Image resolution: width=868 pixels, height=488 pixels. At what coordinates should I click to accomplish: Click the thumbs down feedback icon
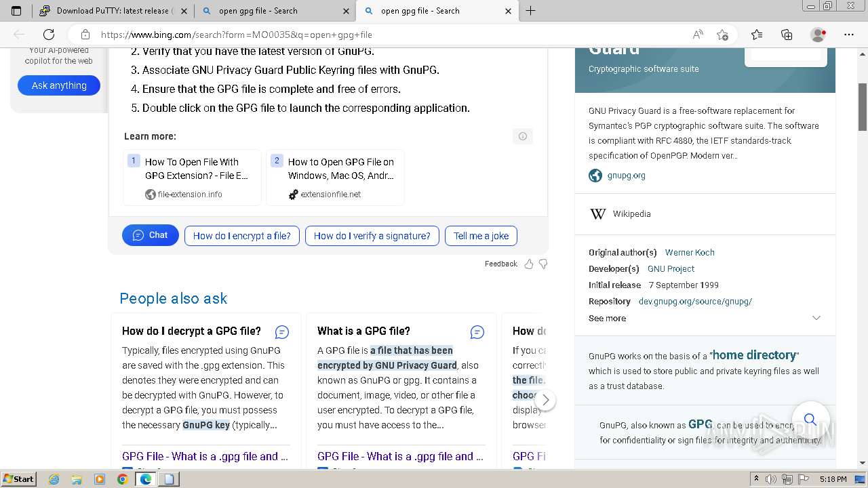(x=543, y=264)
